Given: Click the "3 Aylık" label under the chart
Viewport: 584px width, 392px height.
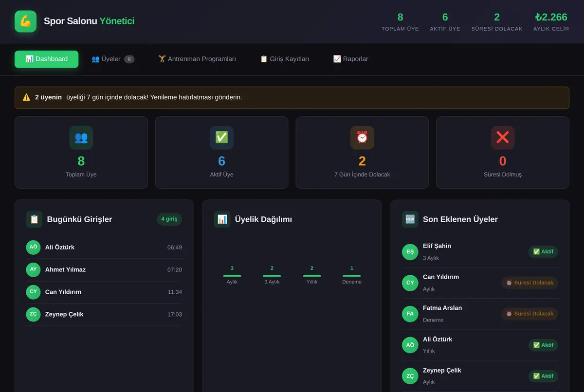Looking at the screenshot, I should (272, 282).
